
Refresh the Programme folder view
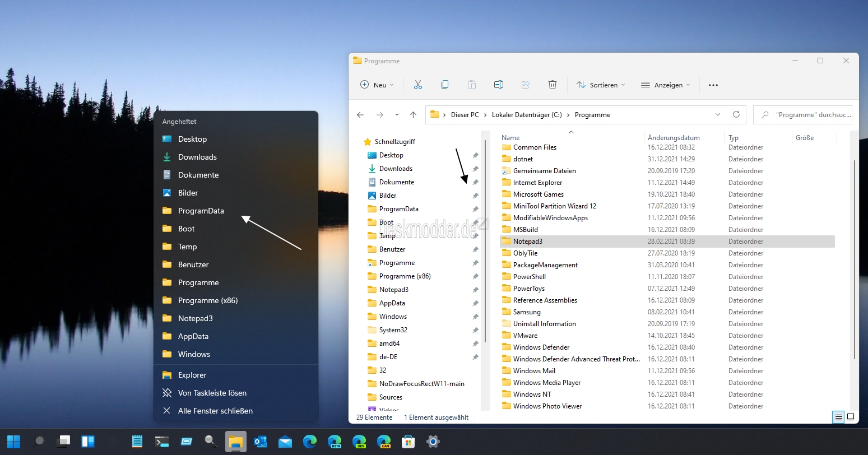736,114
